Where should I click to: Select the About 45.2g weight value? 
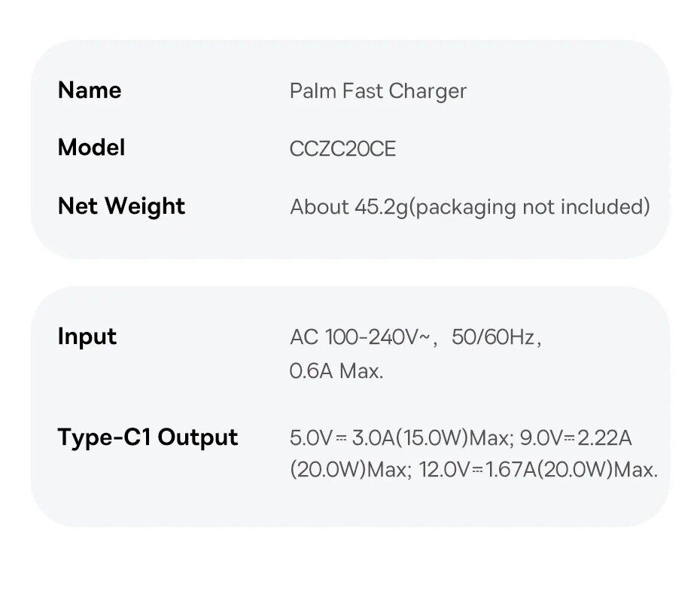[348, 207]
